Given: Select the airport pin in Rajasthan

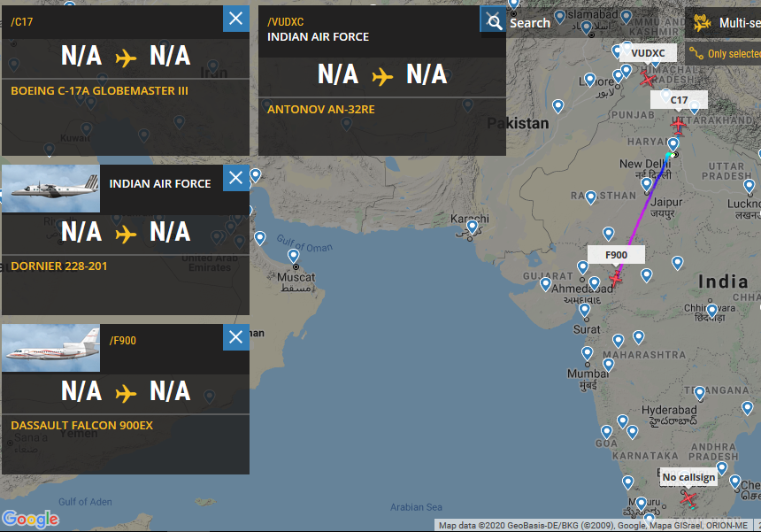Looking at the screenshot, I should [590, 197].
